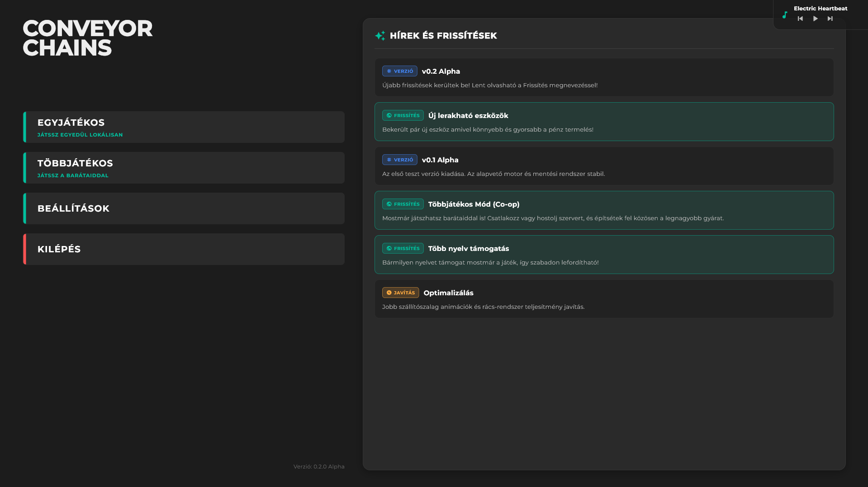Click the Javítás badge on Optimalizálás
This screenshot has height=487, width=868.
click(400, 293)
